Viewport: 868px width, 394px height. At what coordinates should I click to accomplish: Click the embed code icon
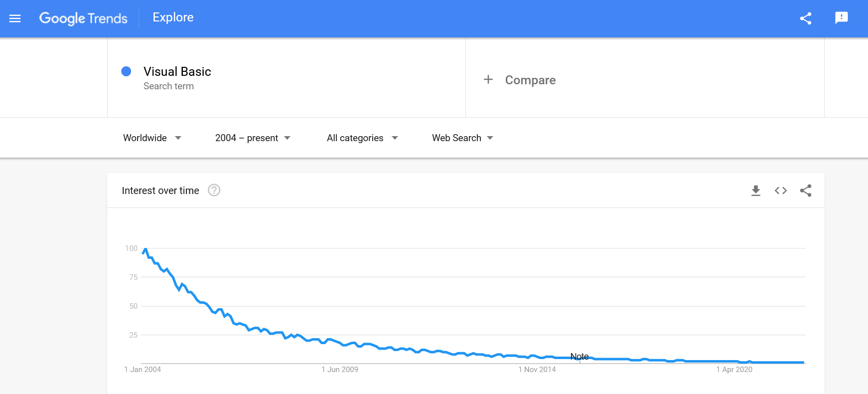click(x=781, y=191)
